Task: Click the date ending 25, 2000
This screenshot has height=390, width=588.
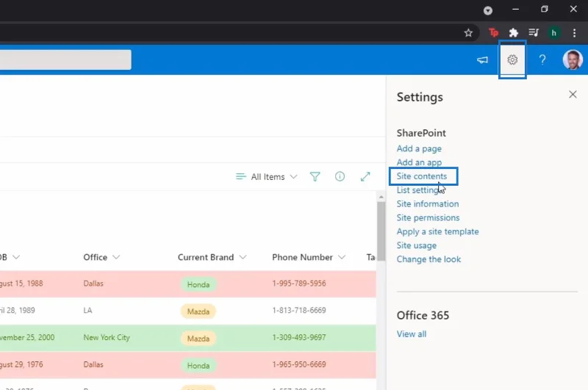Action: 27,338
